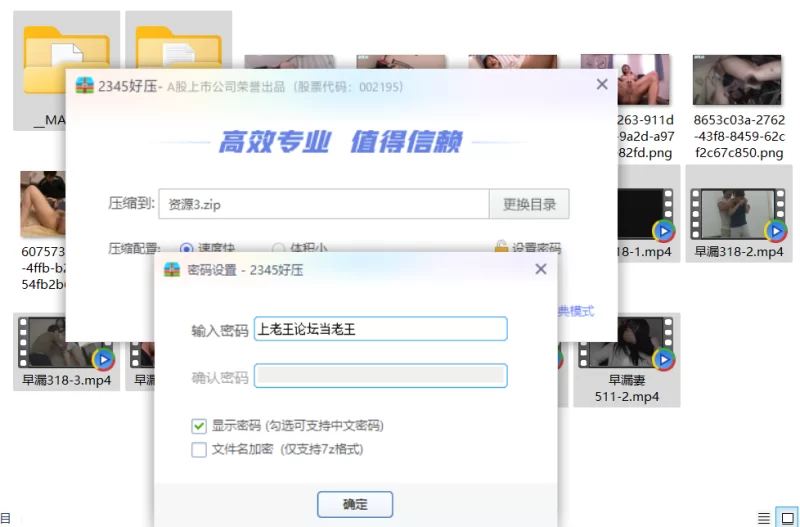Select the _MA folder in the file explorer
The image size is (800, 527).
click(x=40, y=71)
